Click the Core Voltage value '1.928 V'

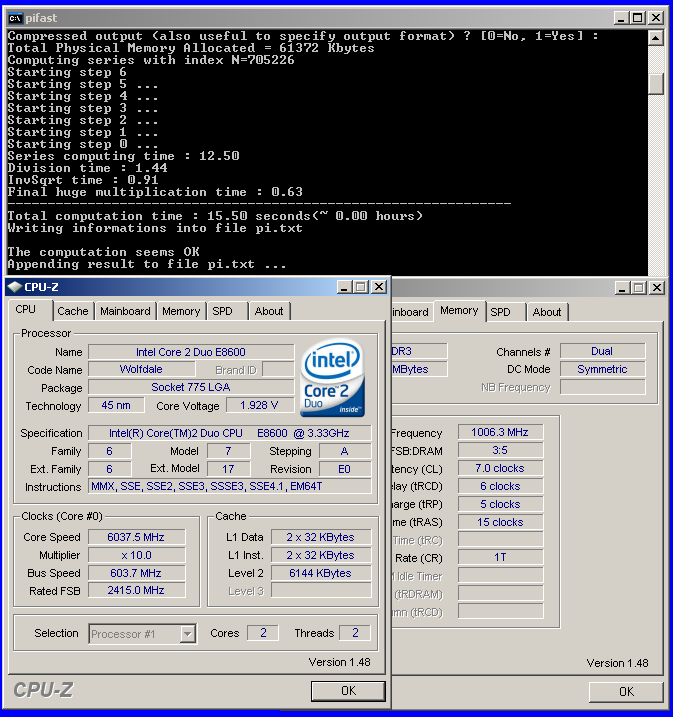pyautogui.click(x=260, y=405)
